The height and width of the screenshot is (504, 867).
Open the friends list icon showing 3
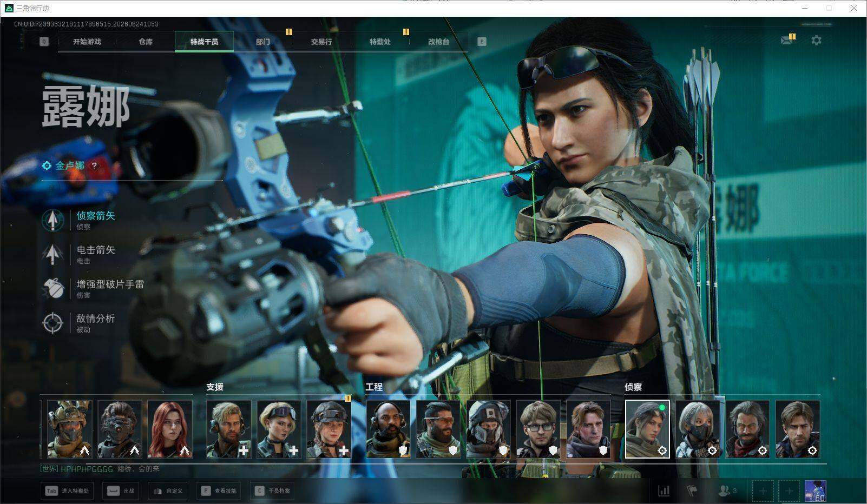tap(727, 491)
